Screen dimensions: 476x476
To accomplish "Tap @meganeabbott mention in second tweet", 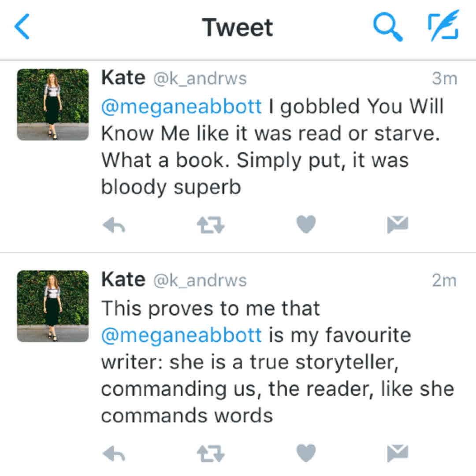I will pyautogui.click(x=182, y=335).
